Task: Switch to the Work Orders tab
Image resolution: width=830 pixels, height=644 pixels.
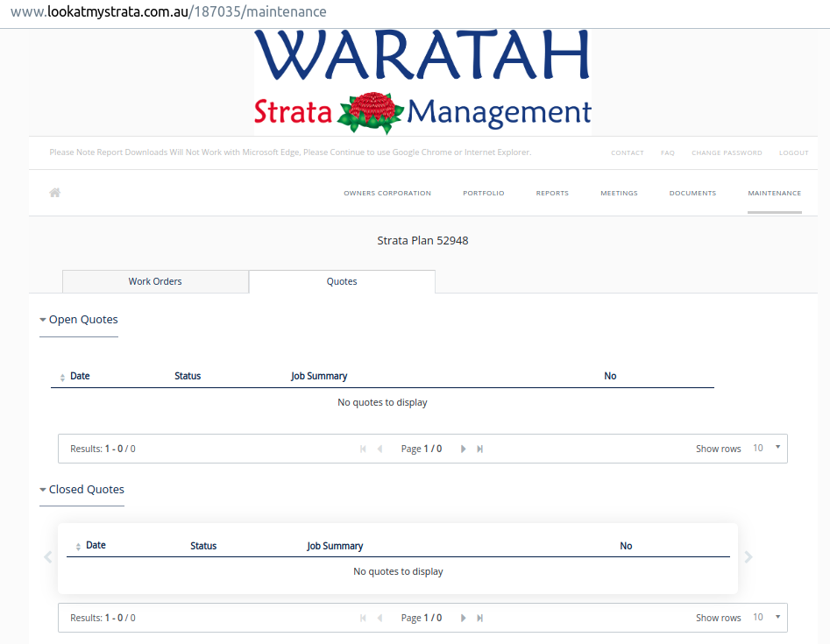Action: (155, 281)
